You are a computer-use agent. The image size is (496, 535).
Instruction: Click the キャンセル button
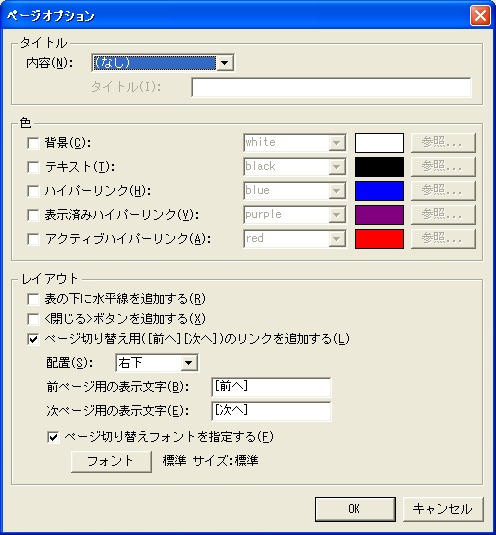point(443,509)
